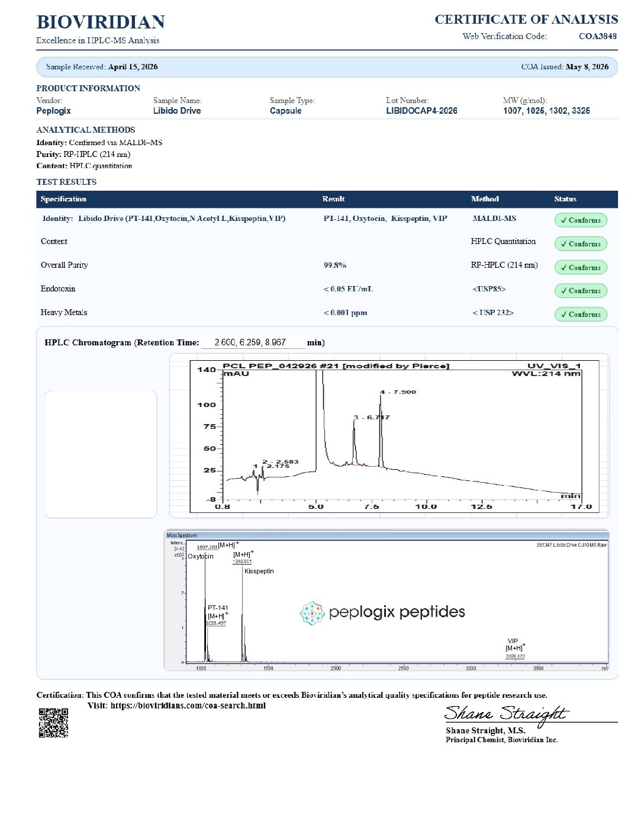This screenshot has width=644, height=834.
Task: Click the Kisspeptin peak label in mass spectrum
Action: tap(259, 571)
